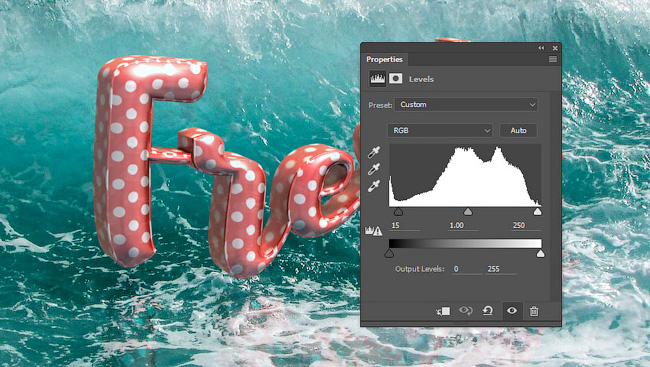Click the highlight input field showing 250
The height and width of the screenshot is (367, 650).
coord(526,226)
